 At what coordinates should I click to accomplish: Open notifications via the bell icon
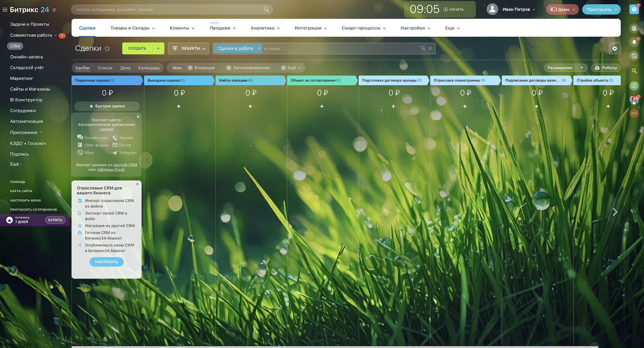pyautogui.click(x=634, y=42)
